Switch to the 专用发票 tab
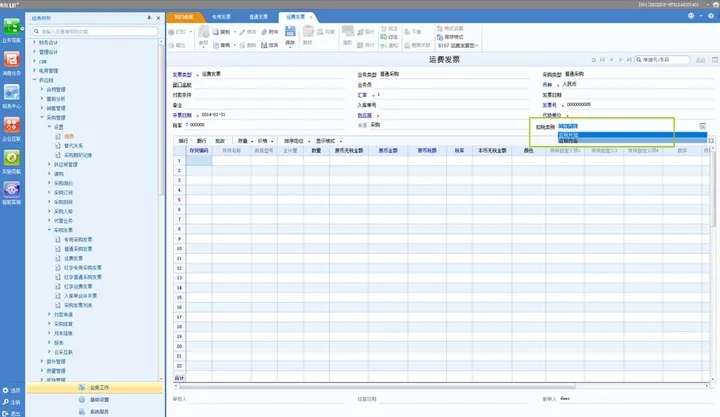The image size is (720, 417). click(x=222, y=17)
